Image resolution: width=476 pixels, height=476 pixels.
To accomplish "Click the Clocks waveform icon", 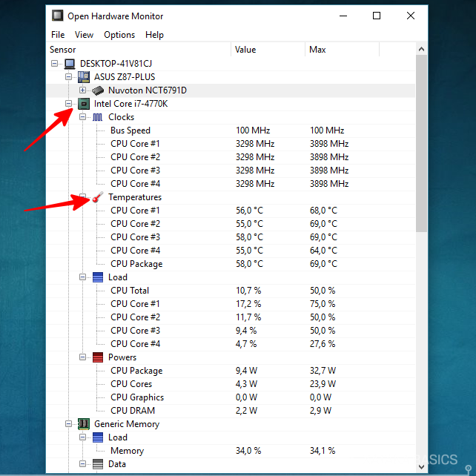I will [x=97, y=117].
